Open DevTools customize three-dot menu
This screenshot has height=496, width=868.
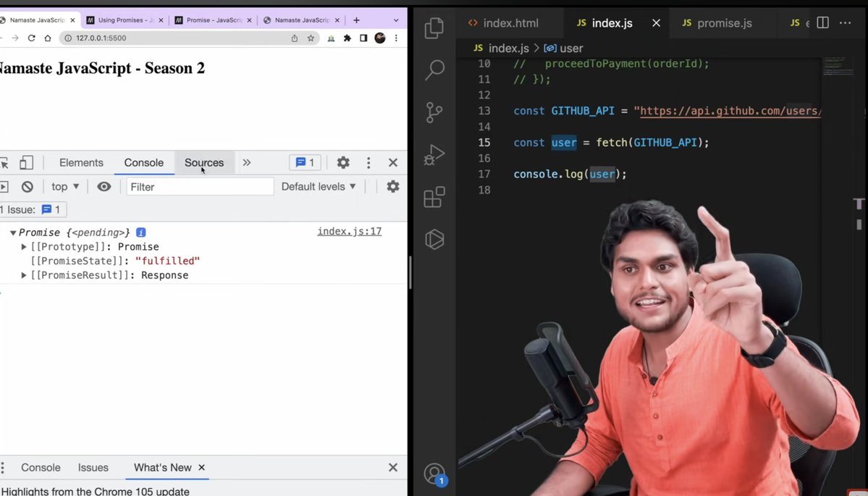coord(368,163)
